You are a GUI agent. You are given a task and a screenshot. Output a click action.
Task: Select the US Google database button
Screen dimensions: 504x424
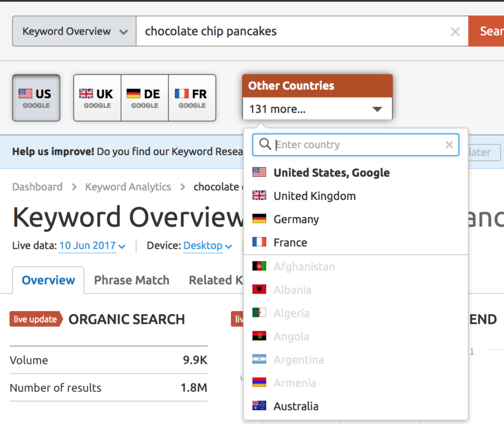coord(36,98)
